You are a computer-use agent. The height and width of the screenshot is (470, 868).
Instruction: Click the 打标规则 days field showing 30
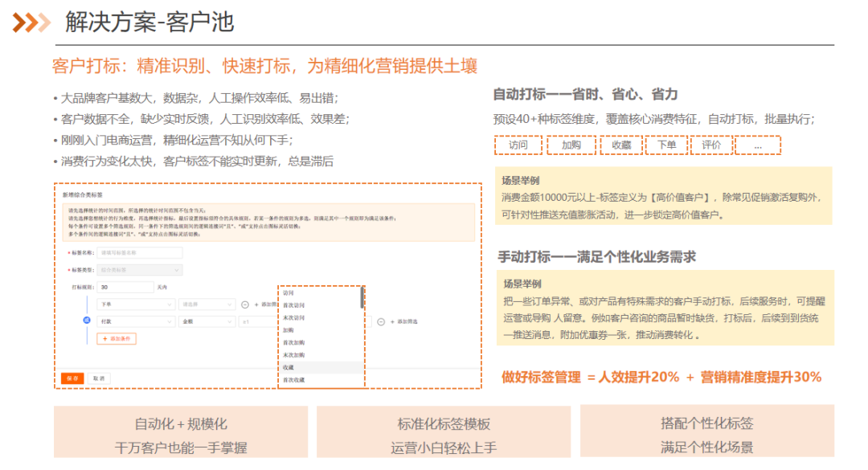coord(125,287)
